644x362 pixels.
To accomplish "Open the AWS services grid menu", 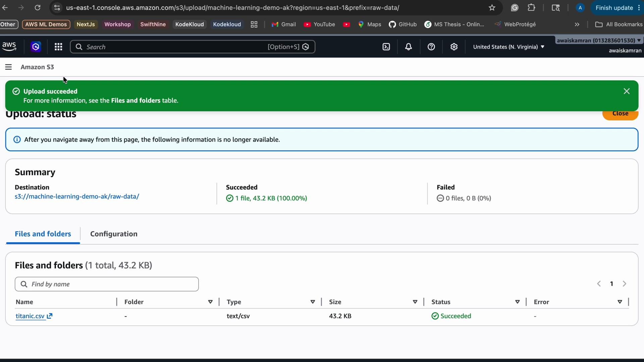I will coord(58,47).
